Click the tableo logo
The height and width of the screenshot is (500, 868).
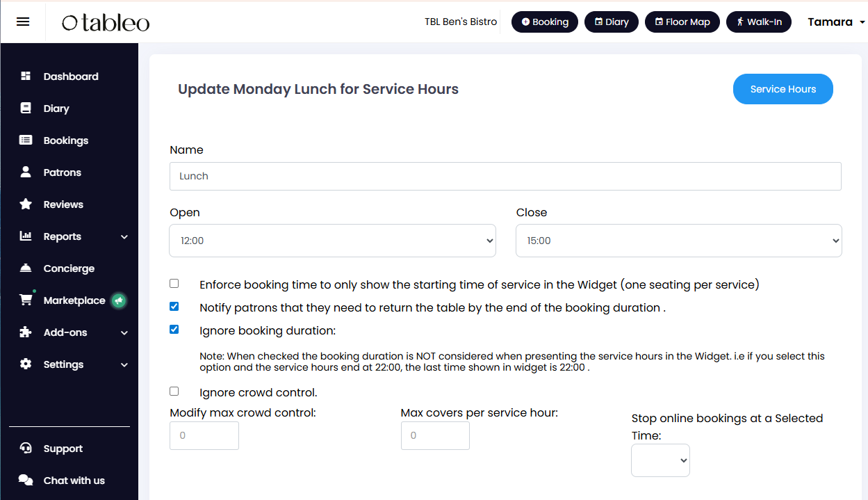click(106, 22)
